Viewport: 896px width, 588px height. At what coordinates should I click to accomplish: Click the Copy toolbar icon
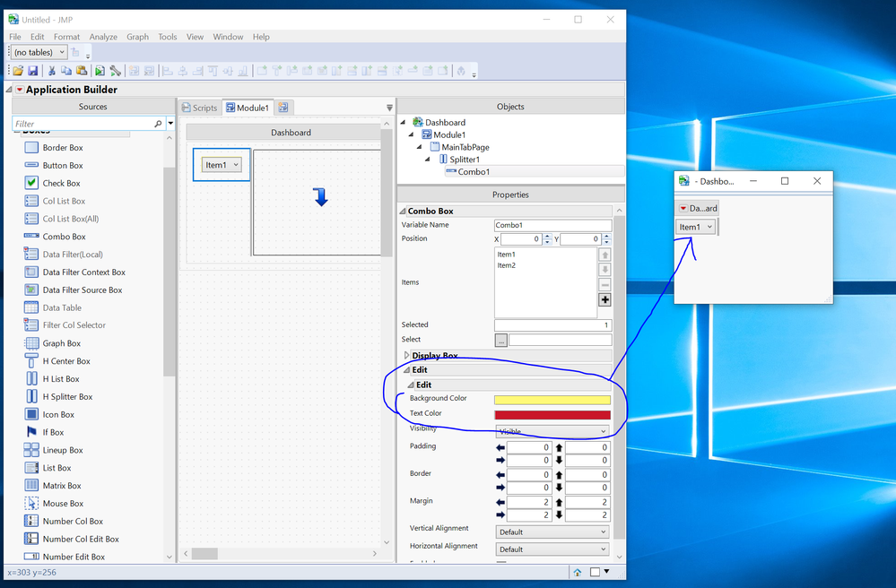66,71
